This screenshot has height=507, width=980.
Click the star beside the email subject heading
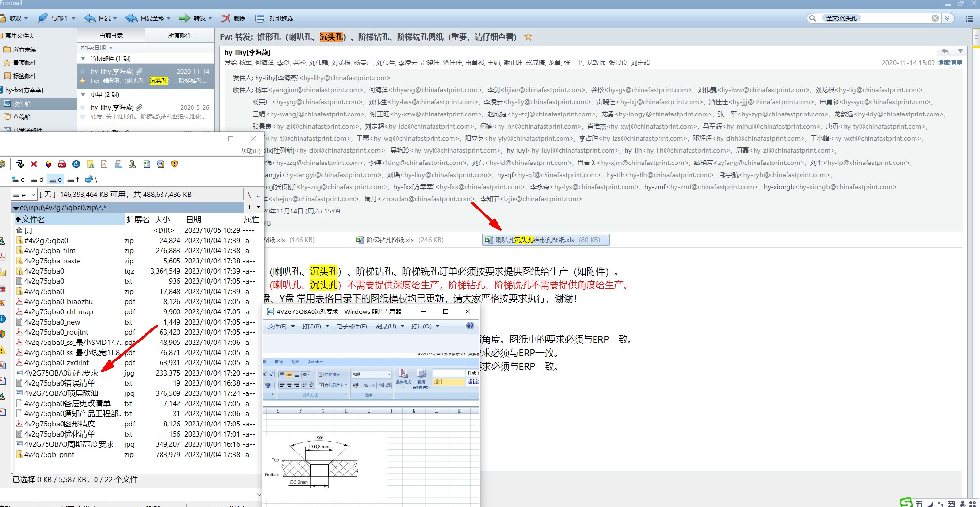(529, 37)
